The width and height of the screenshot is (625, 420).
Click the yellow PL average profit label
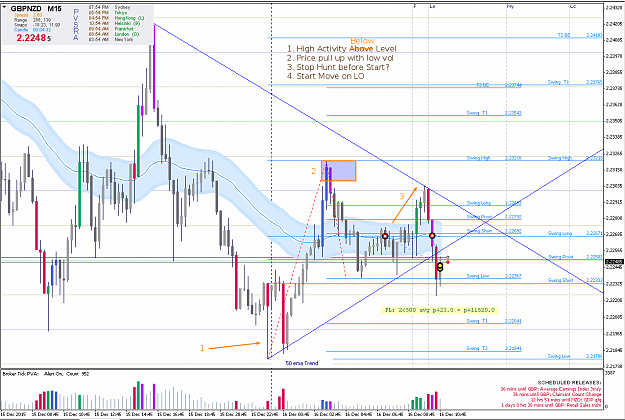[440, 310]
